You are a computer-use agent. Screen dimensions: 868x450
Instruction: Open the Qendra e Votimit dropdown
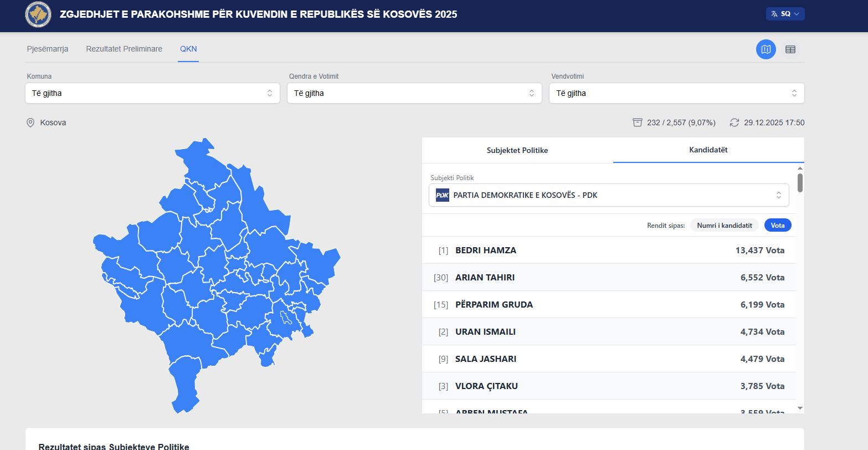pyautogui.click(x=414, y=93)
